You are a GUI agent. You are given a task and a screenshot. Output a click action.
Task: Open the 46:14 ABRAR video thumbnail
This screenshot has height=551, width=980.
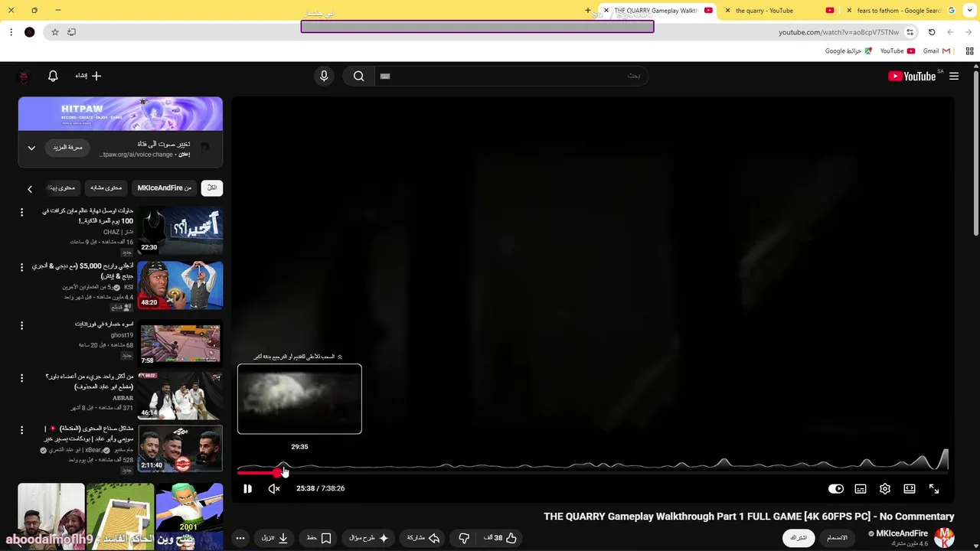(x=180, y=396)
